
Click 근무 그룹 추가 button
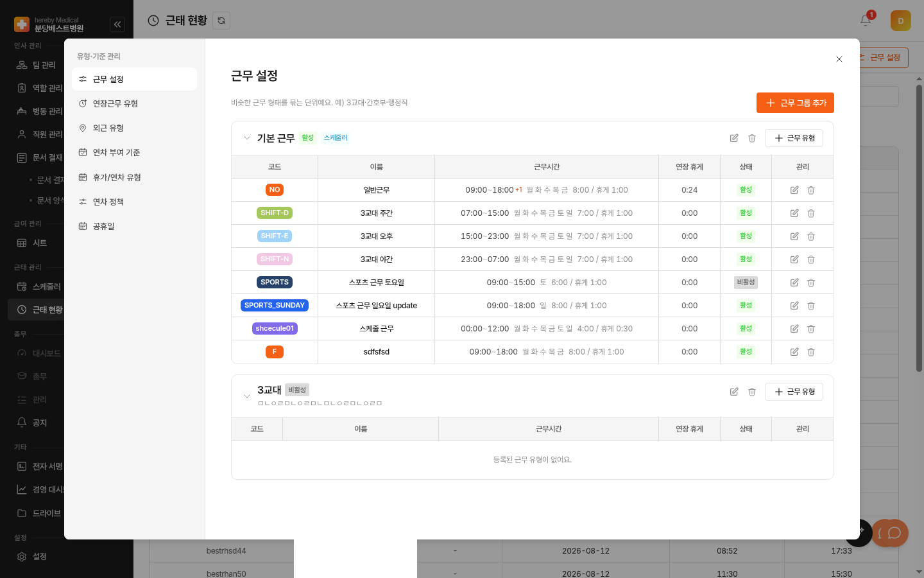coord(795,103)
